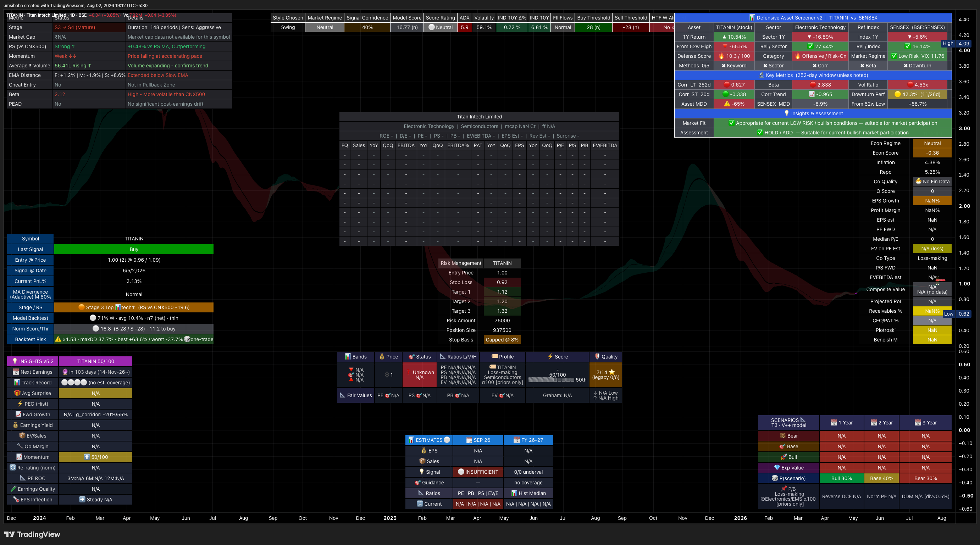Click the wrench icon beside Op Margin
This screenshot has width=980, height=545.
click(20, 446)
